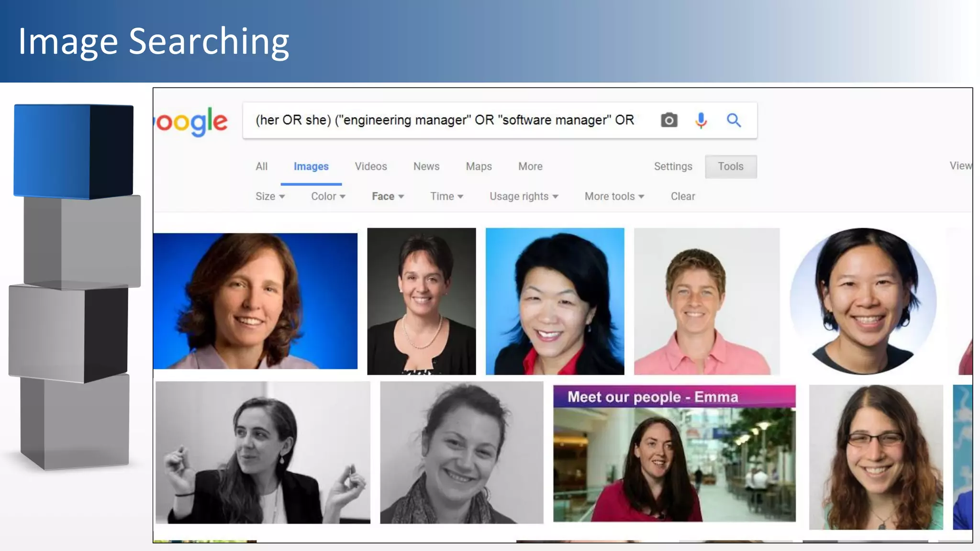Viewport: 980px width, 551px height.
Task: Open the News tab
Action: 426,166
